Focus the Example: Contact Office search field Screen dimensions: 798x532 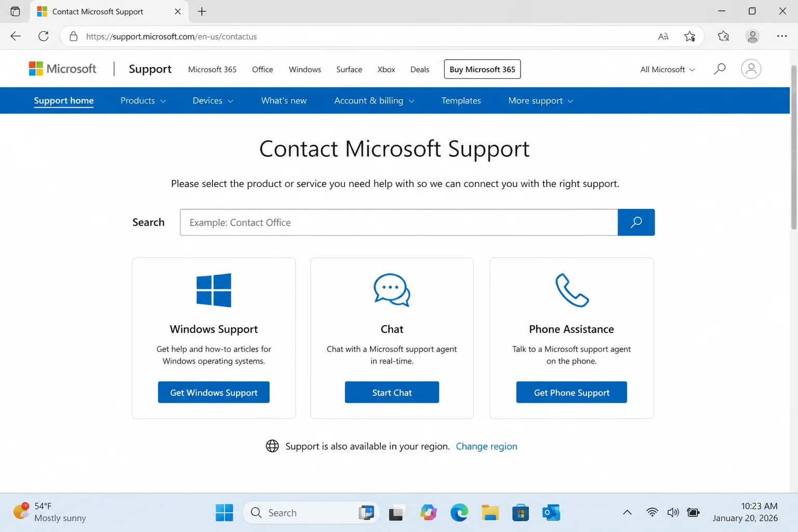click(398, 222)
